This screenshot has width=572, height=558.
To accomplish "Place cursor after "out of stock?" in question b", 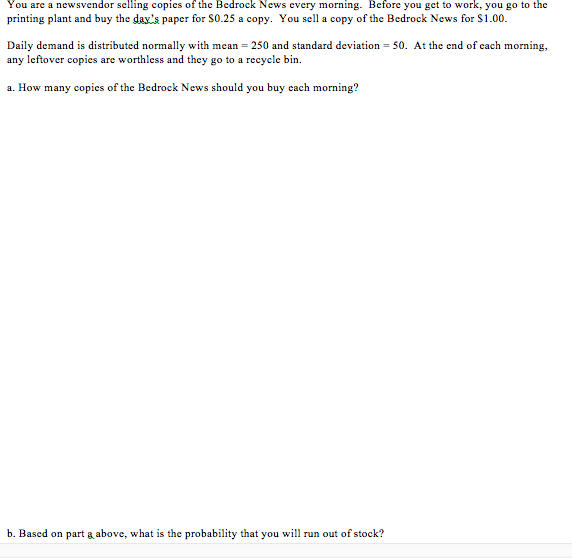I will (384, 534).
